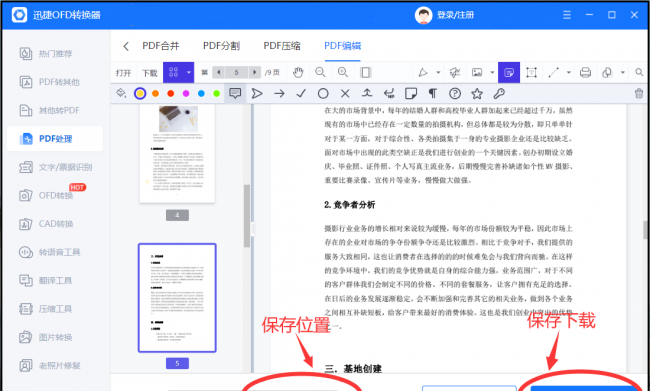650x391 pixels.
Task: Select the highlighter pen tool
Action: [x=423, y=73]
